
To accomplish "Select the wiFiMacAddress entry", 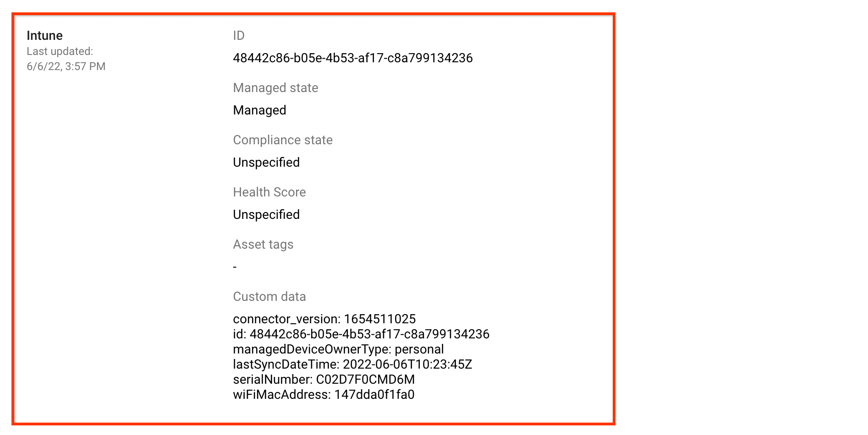I will click(x=324, y=395).
